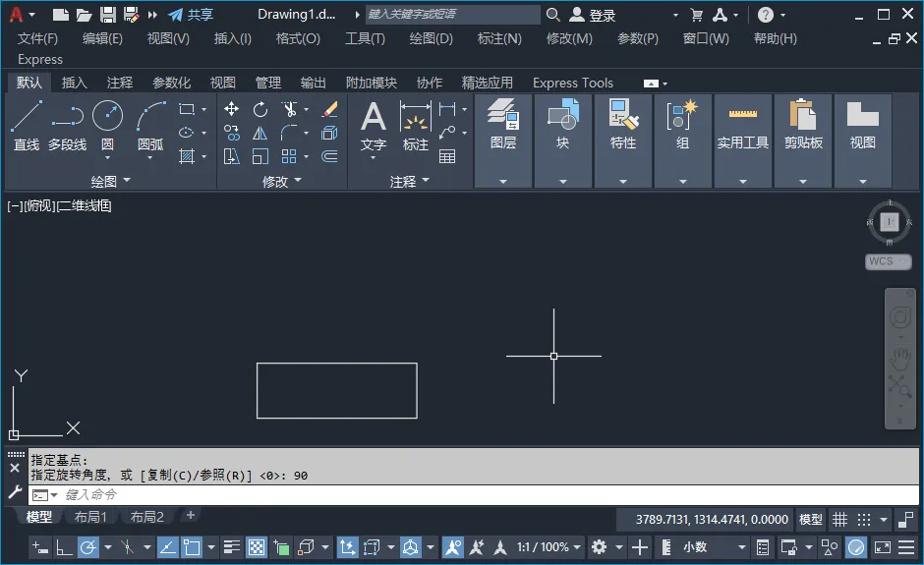The image size is (924, 565).
Task: Open the 文件(F) menu
Action: pyautogui.click(x=37, y=39)
